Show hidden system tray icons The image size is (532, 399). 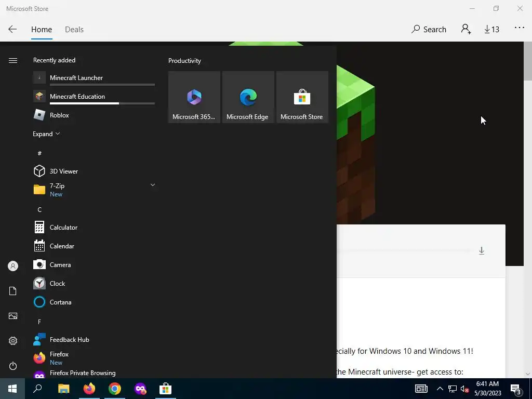[x=440, y=389]
